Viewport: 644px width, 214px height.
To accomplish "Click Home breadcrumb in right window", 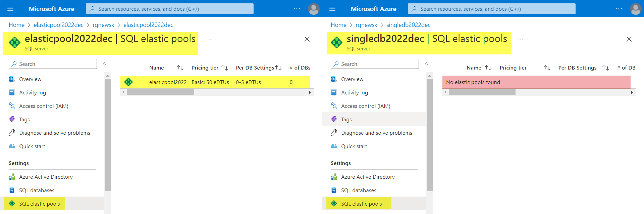I will (338, 25).
